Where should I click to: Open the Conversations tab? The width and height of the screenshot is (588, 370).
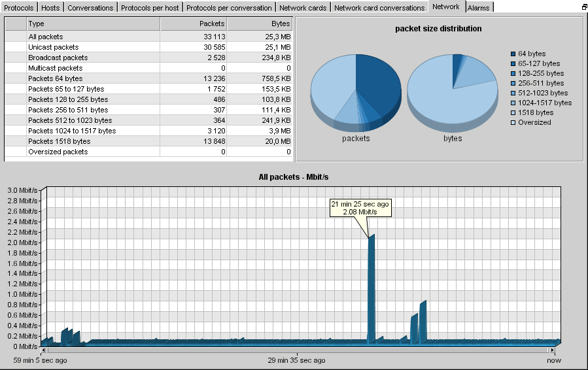[90, 7]
